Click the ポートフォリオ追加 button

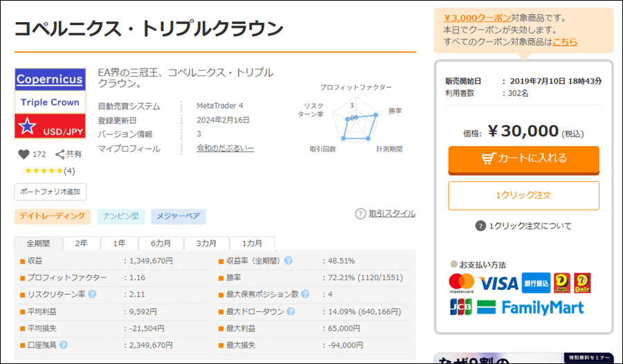[x=51, y=192]
